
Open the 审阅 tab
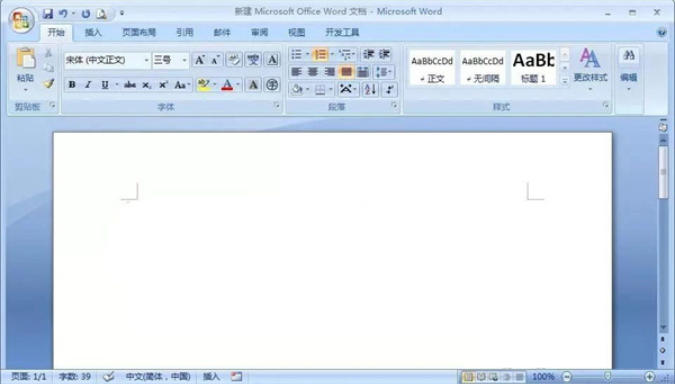point(259,32)
